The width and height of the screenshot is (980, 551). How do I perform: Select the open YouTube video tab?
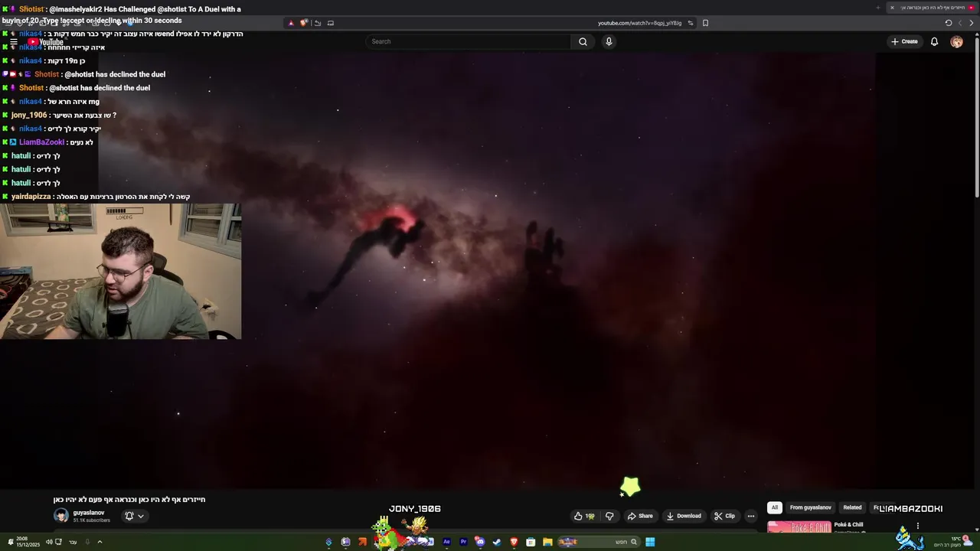934,8
